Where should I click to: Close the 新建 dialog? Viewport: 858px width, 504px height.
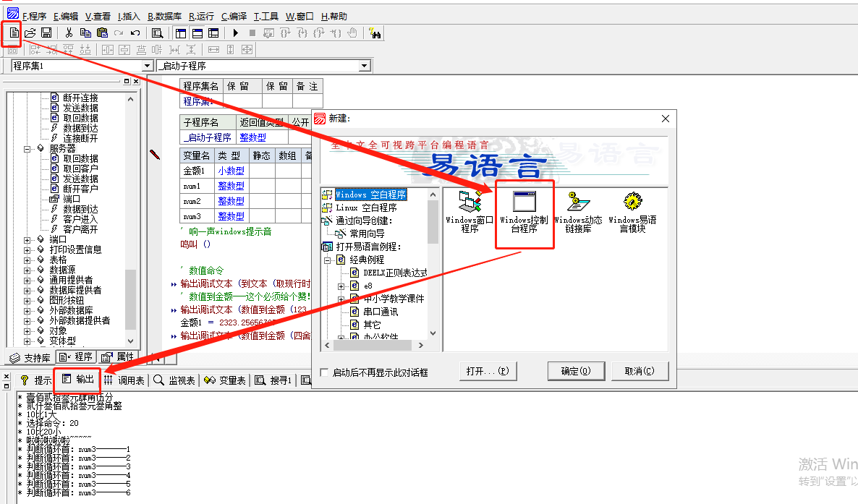pyautogui.click(x=666, y=119)
